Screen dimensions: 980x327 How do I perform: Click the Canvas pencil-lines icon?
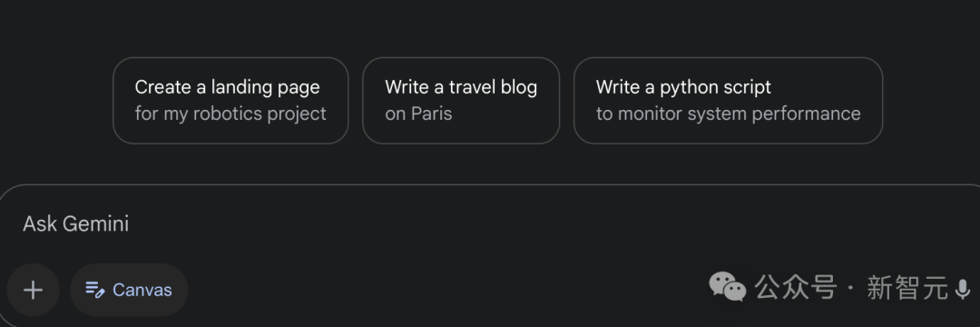tap(95, 290)
